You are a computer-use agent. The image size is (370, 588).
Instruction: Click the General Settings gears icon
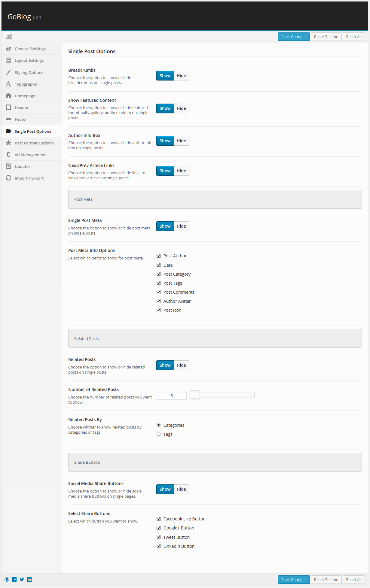tap(8, 49)
